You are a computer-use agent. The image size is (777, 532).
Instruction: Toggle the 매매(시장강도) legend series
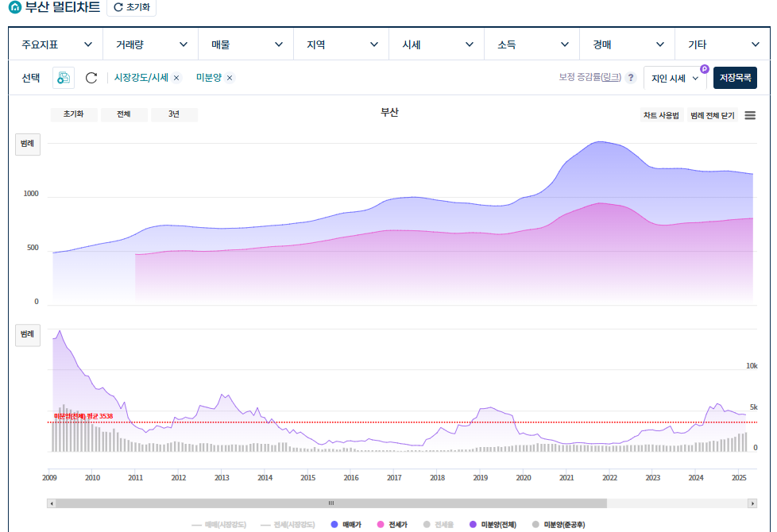click(218, 525)
